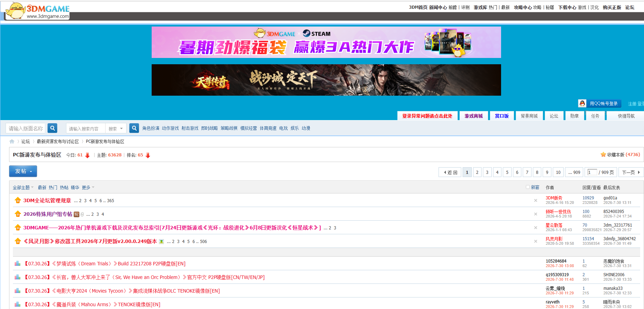
Task: Click the 请输入版面名称 input field
Action: (26, 128)
